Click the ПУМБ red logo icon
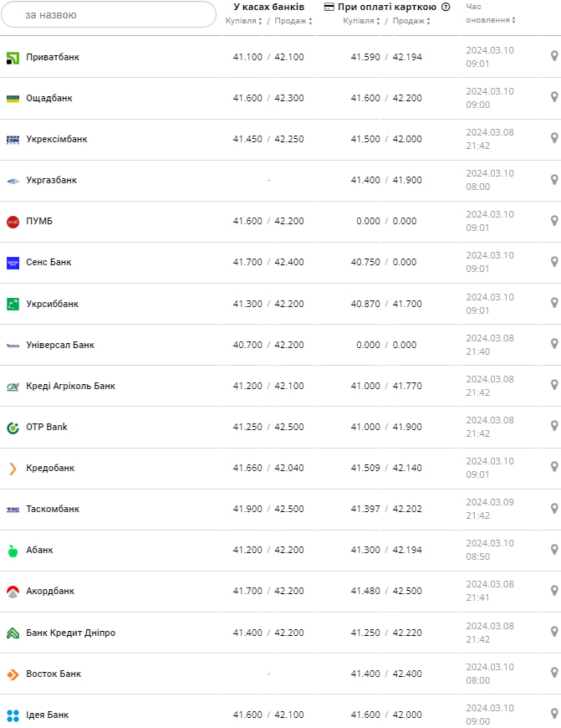Viewport: 561px width, 728px height. tap(13, 222)
